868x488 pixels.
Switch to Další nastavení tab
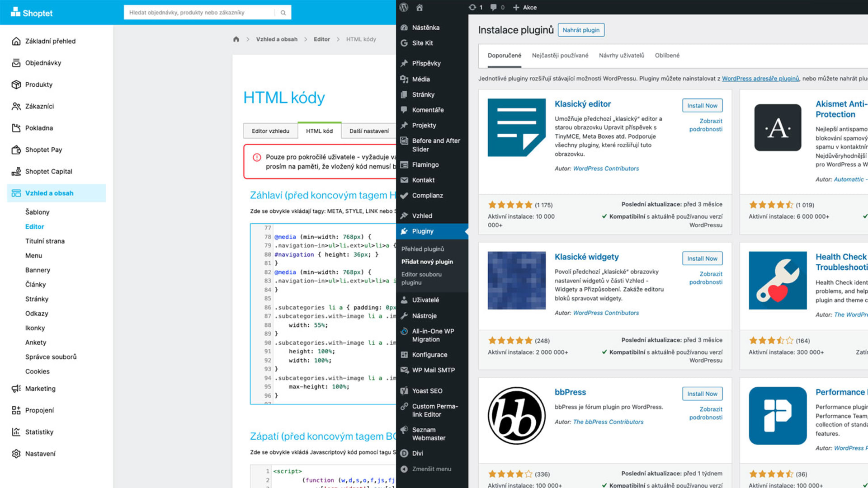pyautogui.click(x=369, y=131)
